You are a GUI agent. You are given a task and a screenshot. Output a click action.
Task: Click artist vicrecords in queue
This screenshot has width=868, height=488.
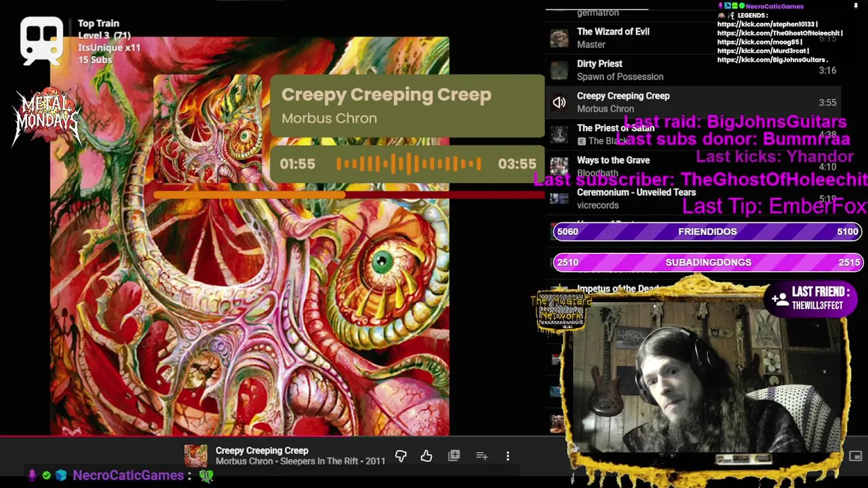pos(597,205)
